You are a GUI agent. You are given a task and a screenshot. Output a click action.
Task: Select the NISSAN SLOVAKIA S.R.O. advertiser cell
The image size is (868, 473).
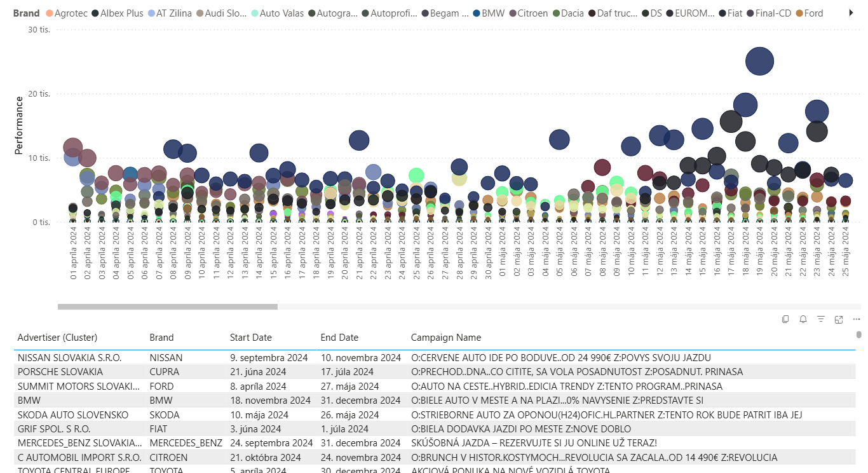[x=69, y=357]
